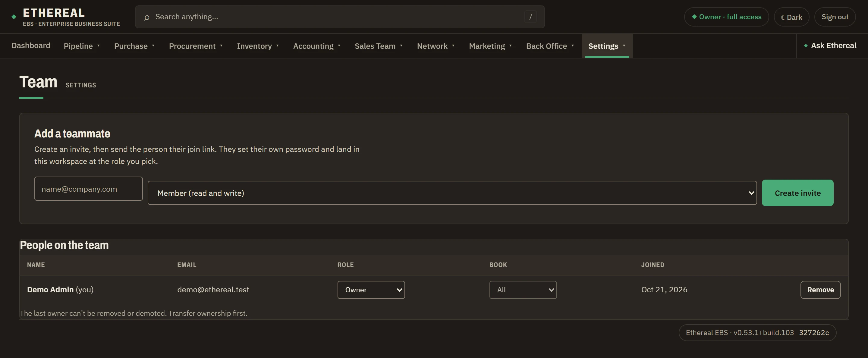Open the Dashboard page
Screen dimensions: 868x358
(31, 46)
